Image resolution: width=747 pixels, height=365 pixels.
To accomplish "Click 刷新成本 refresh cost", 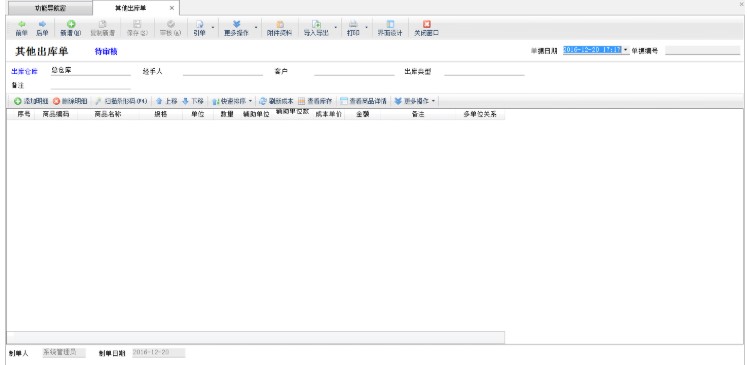I will (276, 101).
